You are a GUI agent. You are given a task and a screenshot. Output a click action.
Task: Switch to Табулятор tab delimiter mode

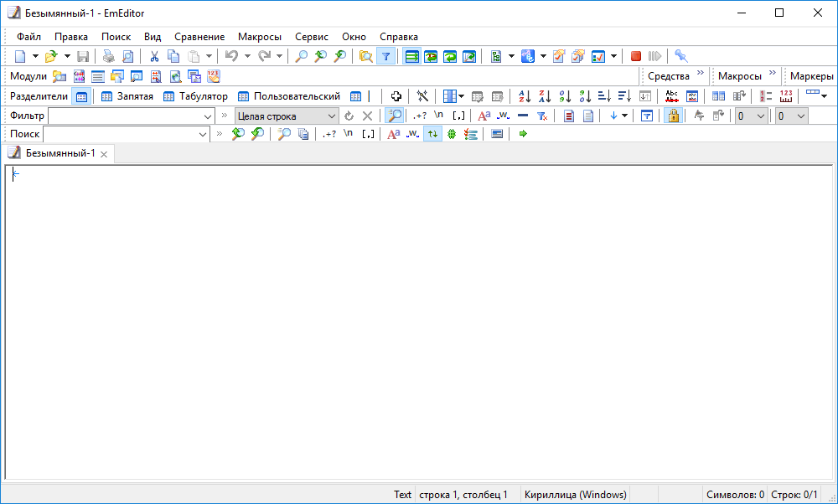(195, 96)
